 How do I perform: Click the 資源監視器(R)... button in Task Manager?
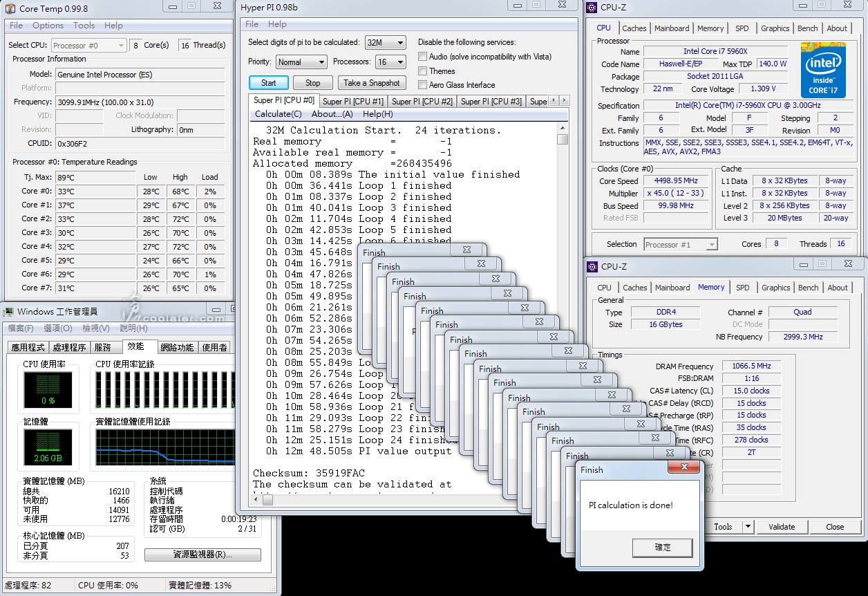pyautogui.click(x=202, y=555)
